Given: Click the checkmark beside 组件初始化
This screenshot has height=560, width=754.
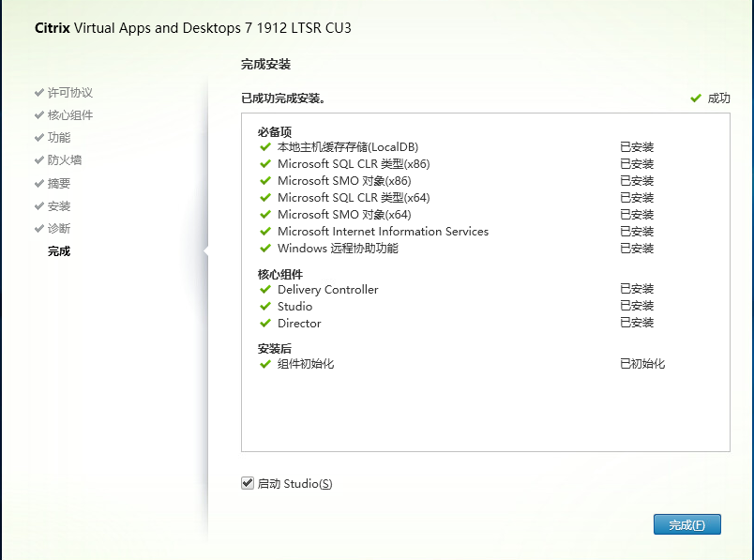Looking at the screenshot, I should (265, 364).
